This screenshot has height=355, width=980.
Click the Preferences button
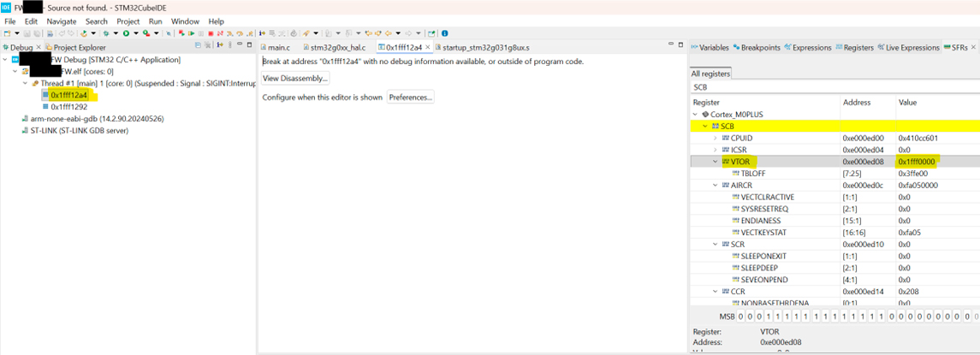411,98
